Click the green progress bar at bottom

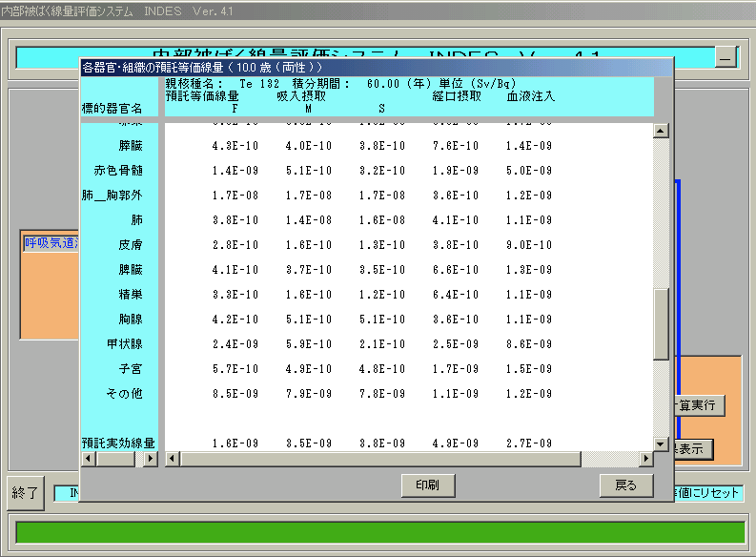click(378, 532)
